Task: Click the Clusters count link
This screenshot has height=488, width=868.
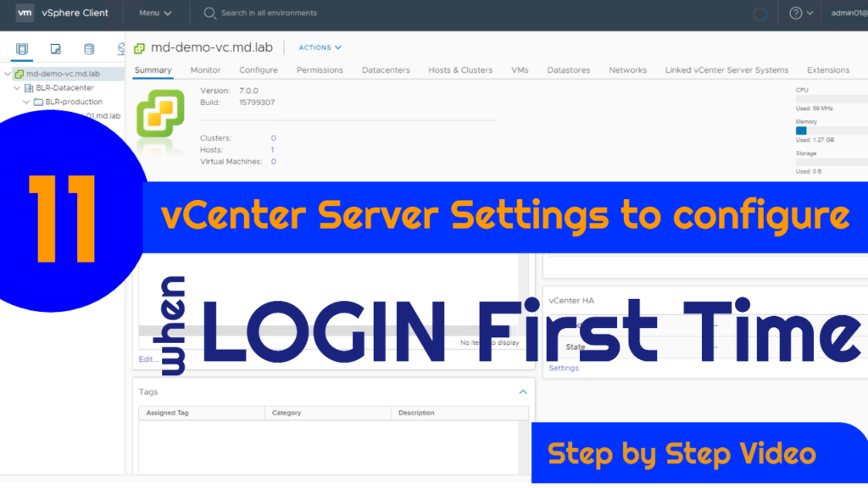Action: coord(274,138)
